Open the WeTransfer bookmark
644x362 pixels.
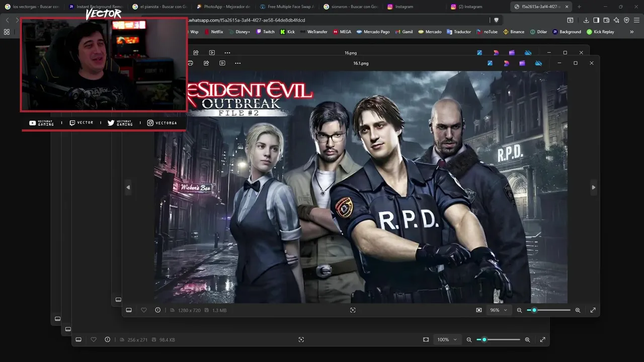pyautogui.click(x=313, y=32)
